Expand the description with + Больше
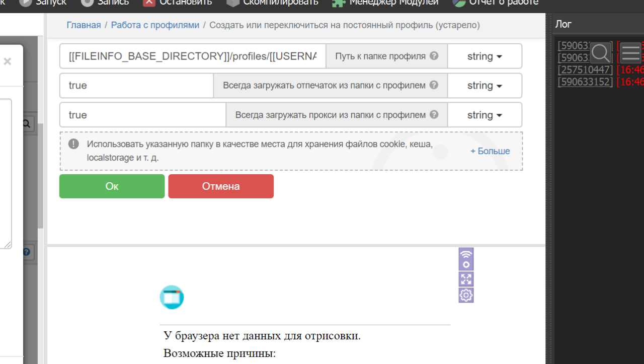 tap(490, 151)
